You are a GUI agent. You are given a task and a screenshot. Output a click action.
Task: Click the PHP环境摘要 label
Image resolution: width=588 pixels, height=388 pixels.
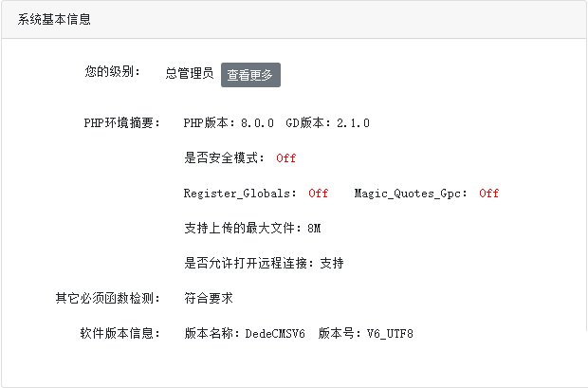pos(121,122)
